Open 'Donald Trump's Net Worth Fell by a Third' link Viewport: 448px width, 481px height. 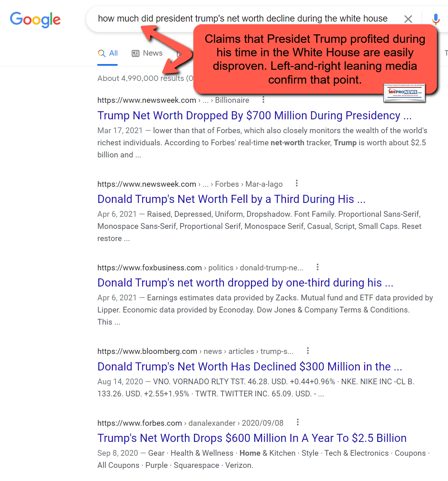pyautogui.click(x=231, y=199)
